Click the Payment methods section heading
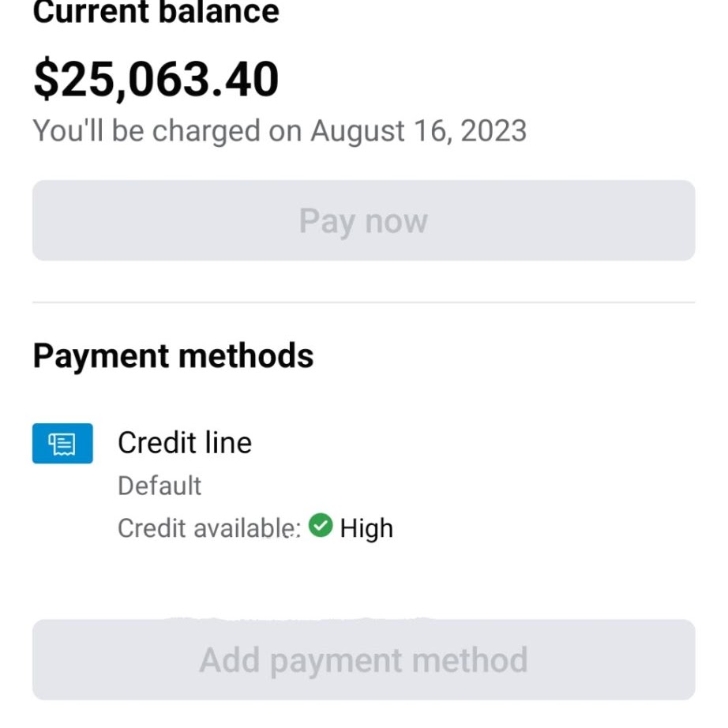This screenshot has width=728, height=728. [x=173, y=356]
